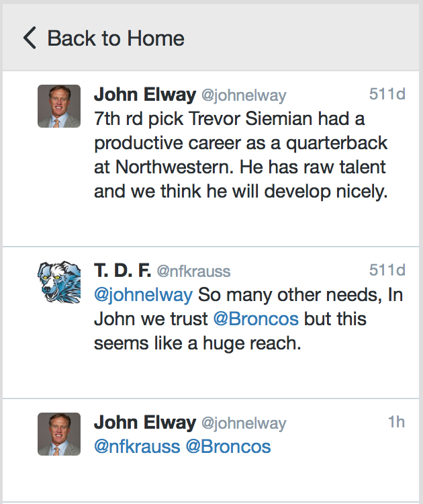The image size is (423, 504).
Task: Click @nfkrauss mention in Elway's reply
Action: [137, 447]
